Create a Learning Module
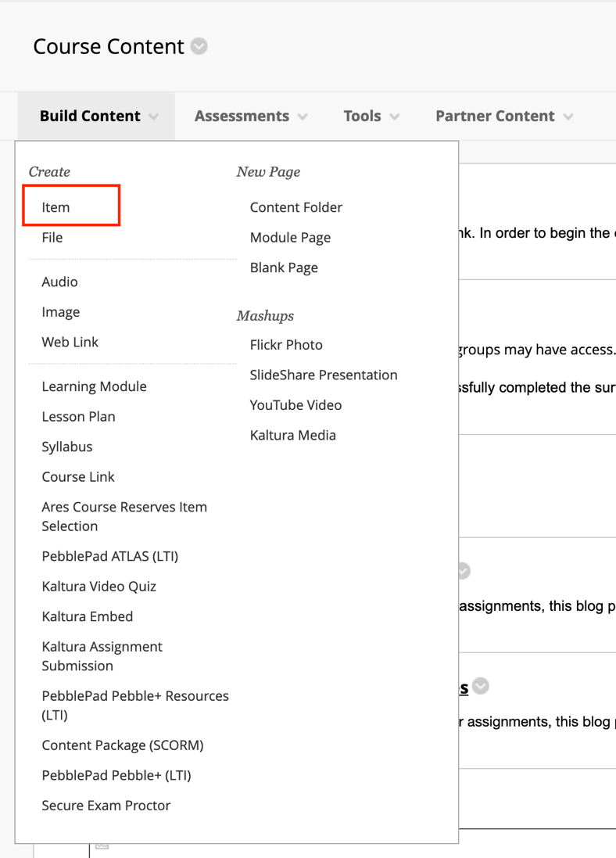This screenshot has width=616, height=858. click(94, 386)
